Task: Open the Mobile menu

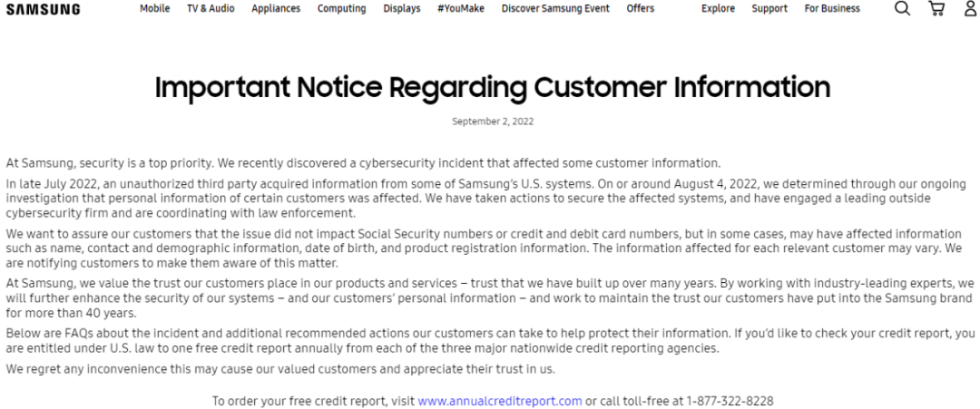Action: 154,8
